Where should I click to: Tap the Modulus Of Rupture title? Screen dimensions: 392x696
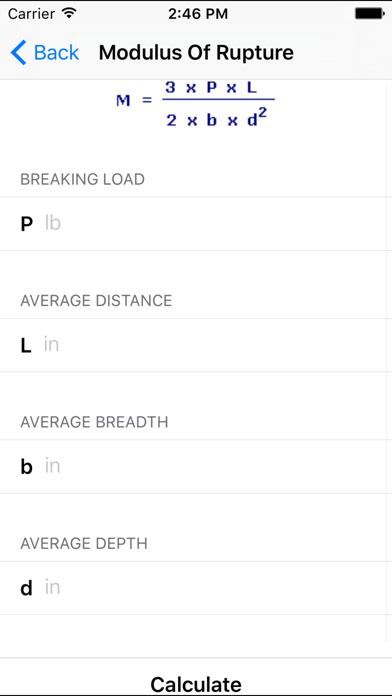tap(196, 52)
